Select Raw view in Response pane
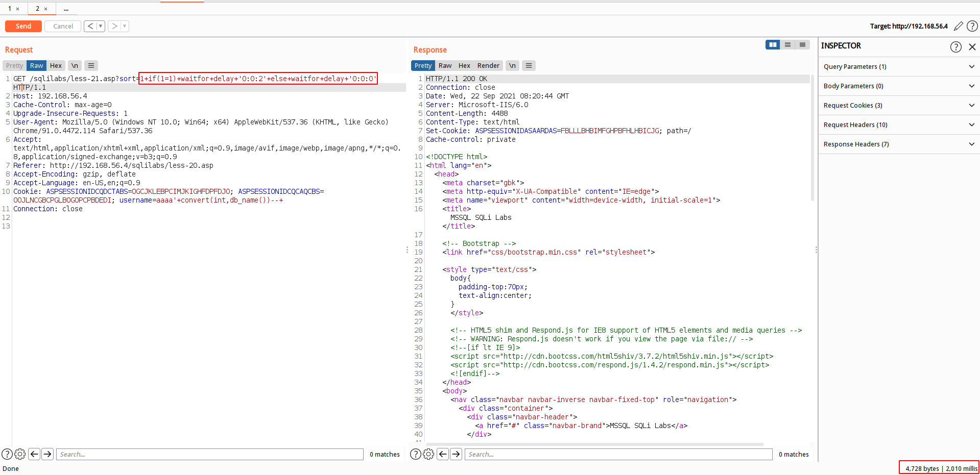The width and height of the screenshot is (980, 475). [x=445, y=65]
